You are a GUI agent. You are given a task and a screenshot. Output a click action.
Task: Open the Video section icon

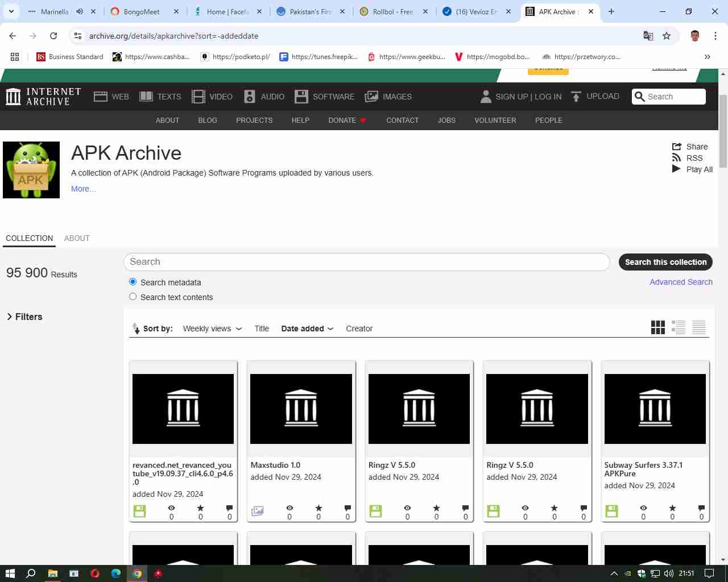point(198,97)
